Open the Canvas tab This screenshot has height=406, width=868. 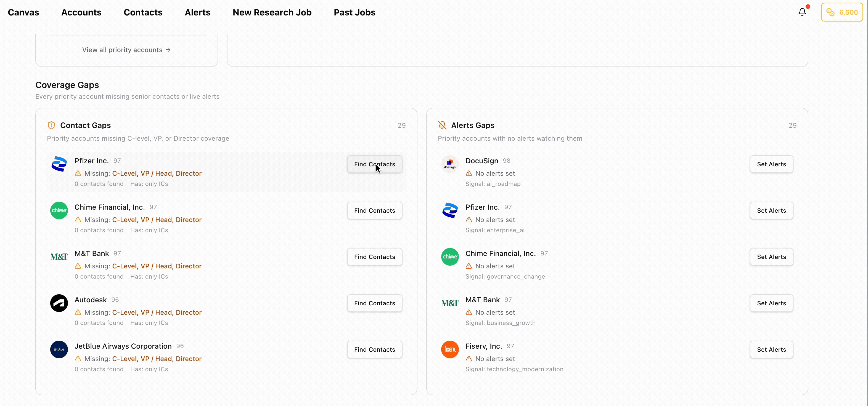23,12
